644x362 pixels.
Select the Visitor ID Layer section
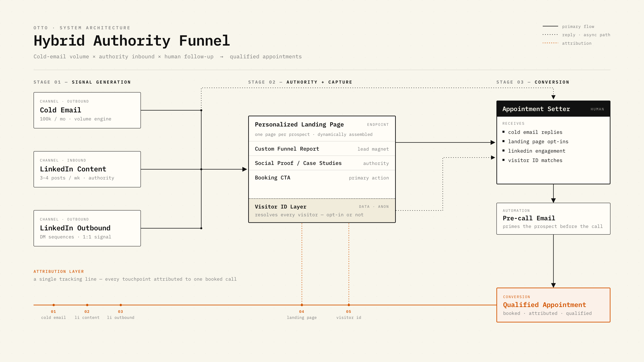click(322, 210)
